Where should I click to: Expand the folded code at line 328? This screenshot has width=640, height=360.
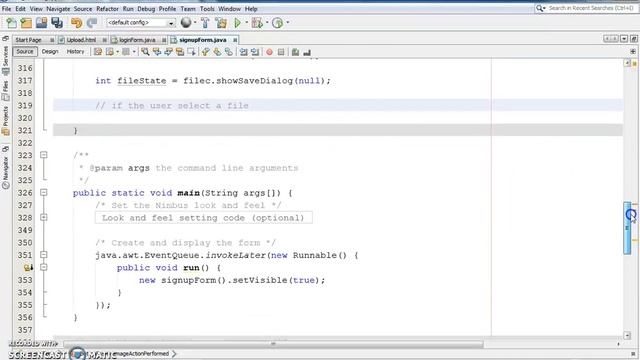click(44, 218)
